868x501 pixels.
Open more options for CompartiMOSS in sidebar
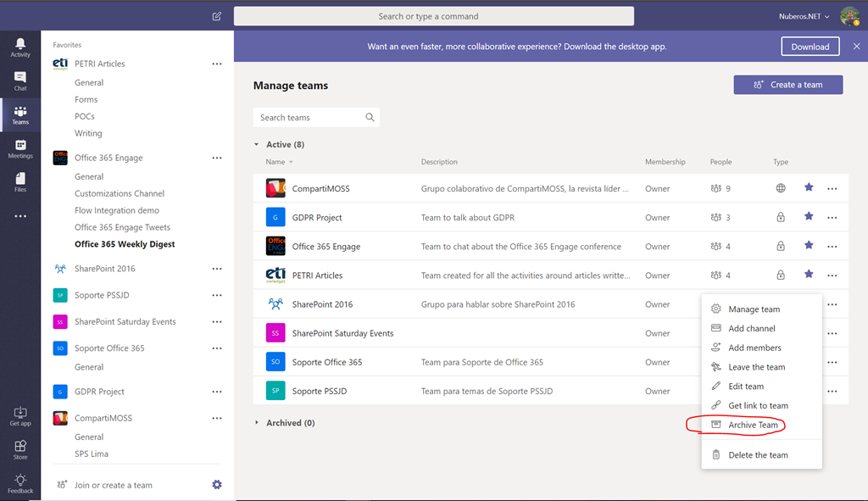tap(217, 418)
